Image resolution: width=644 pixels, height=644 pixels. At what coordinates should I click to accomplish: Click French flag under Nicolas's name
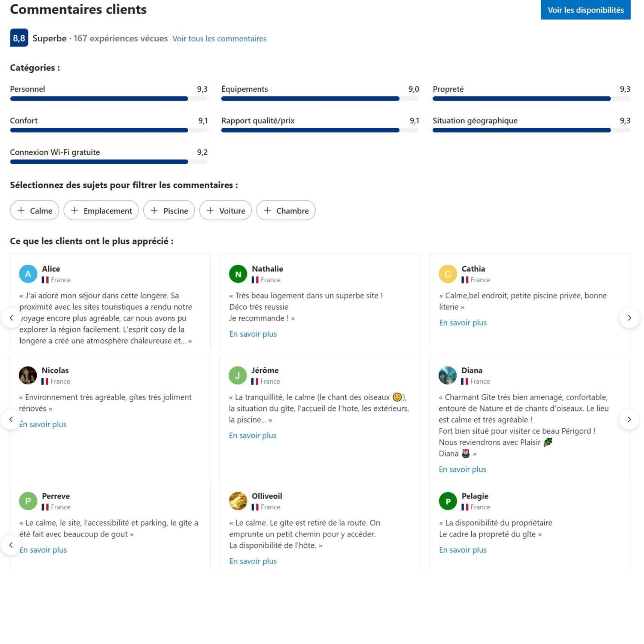coord(45,381)
